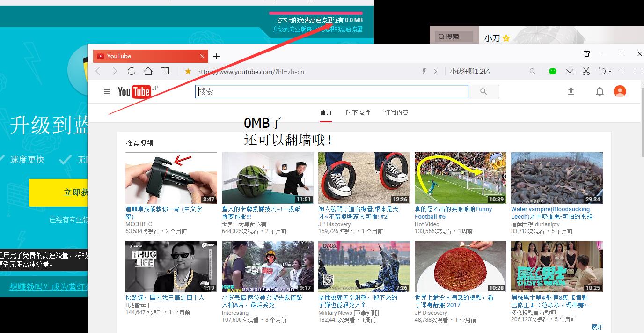This screenshot has width=644, height=333.
Task: Open the YouTube hamburger guide menu
Action: tap(107, 92)
